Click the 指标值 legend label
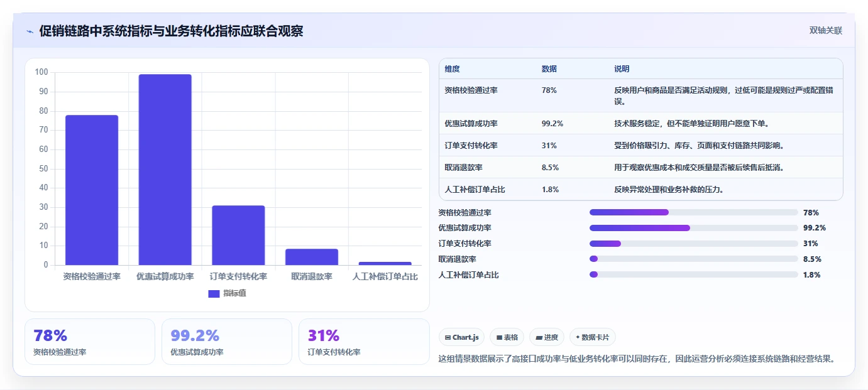The height and width of the screenshot is (390, 868). 234,293
